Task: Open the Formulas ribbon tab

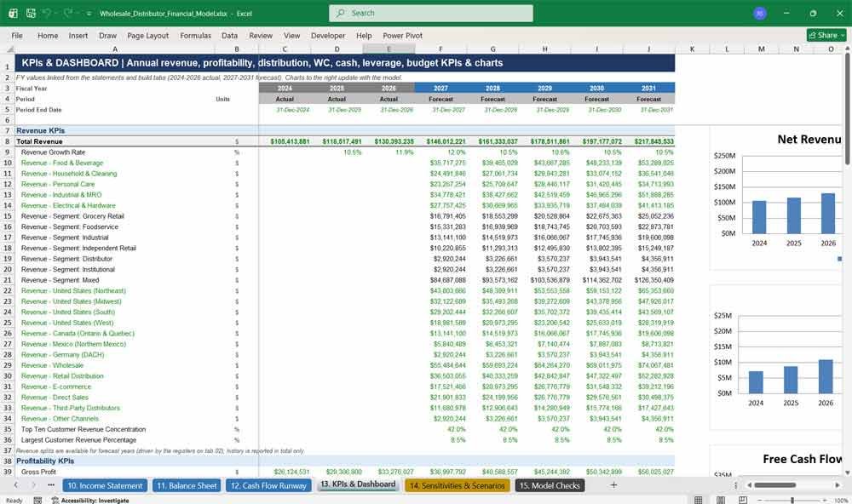Action: (x=196, y=35)
